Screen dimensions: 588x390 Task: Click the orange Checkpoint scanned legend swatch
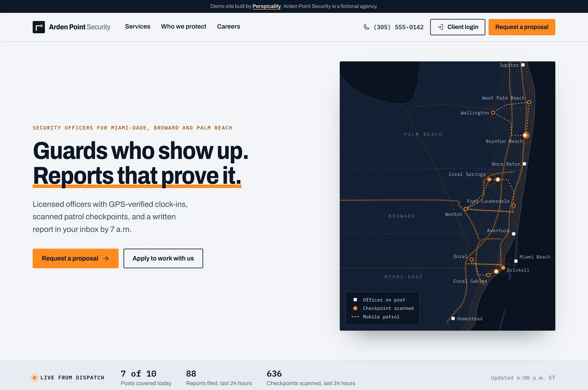[x=355, y=308]
